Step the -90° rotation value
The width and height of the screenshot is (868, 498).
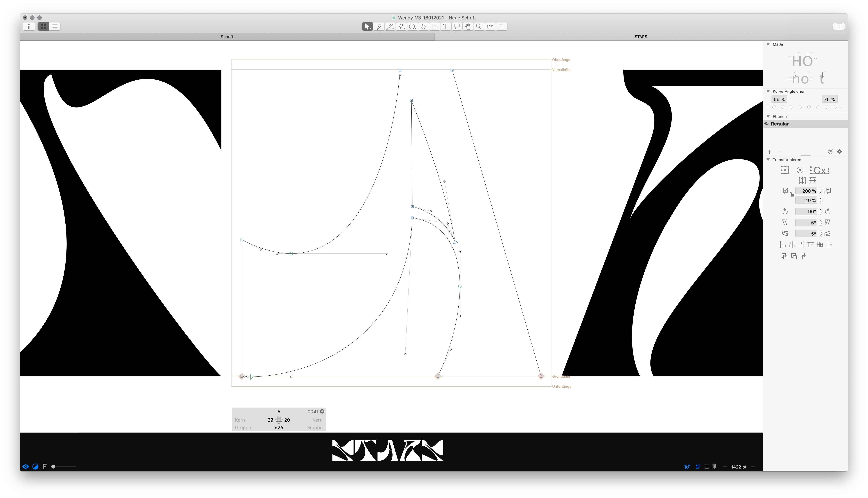pyautogui.click(x=821, y=211)
